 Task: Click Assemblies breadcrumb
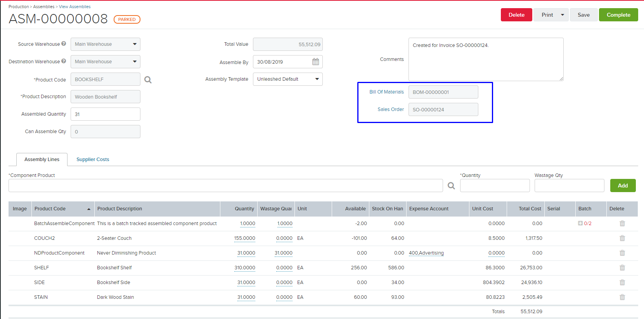click(44, 7)
